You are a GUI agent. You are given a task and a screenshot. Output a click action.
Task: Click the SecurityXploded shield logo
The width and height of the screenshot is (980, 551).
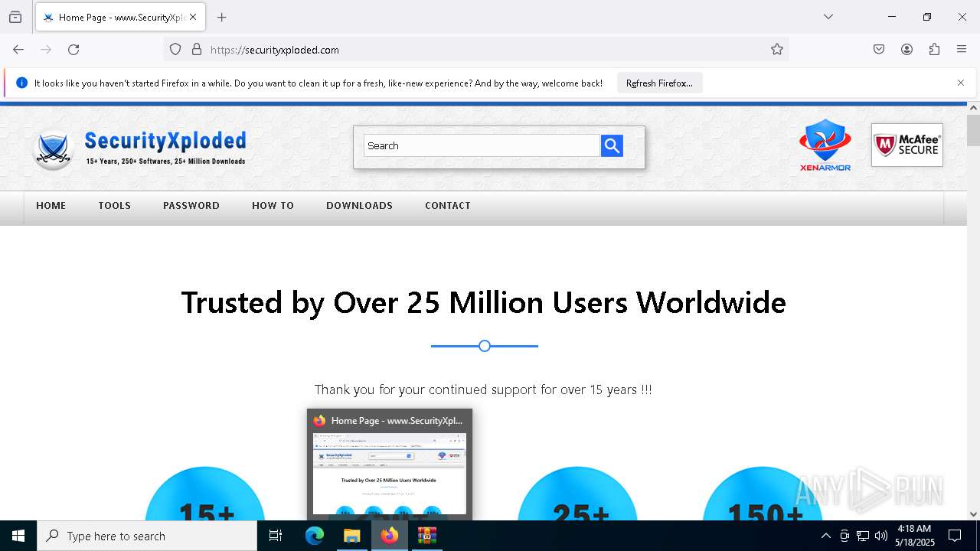(53, 150)
